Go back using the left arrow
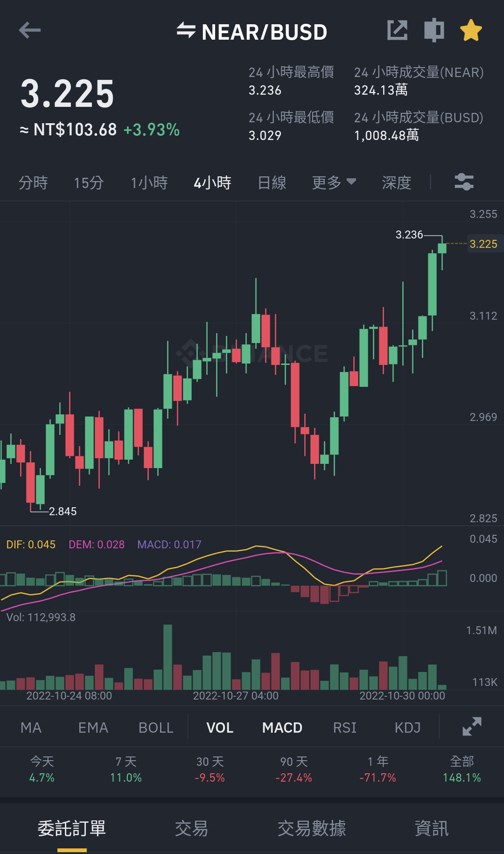 pyautogui.click(x=30, y=31)
